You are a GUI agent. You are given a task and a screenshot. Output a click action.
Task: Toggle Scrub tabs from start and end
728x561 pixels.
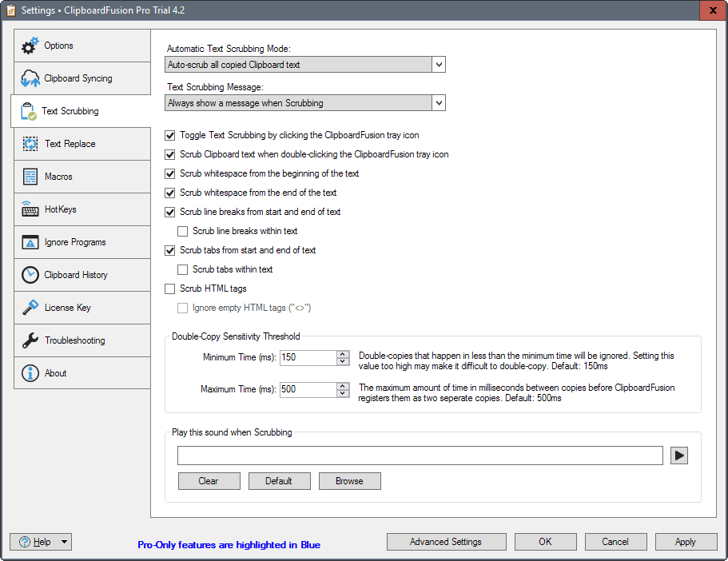coord(170,250)
